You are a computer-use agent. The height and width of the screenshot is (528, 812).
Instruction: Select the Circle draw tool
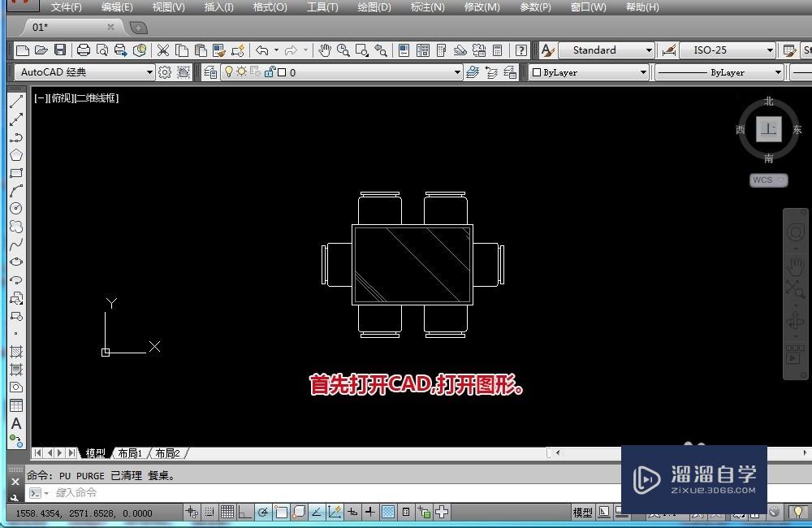(16, 208)
